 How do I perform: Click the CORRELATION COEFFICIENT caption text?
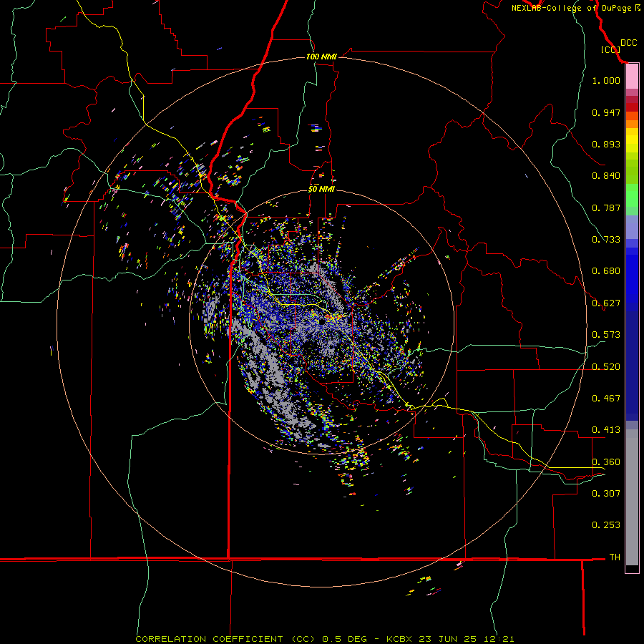[x=209, y=639]
